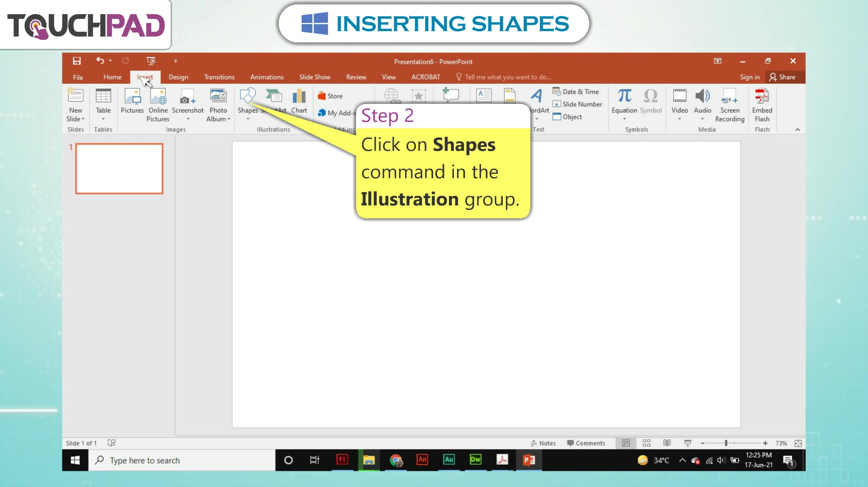Open the Transitions tab
The image size is (868, 487).
219,77
